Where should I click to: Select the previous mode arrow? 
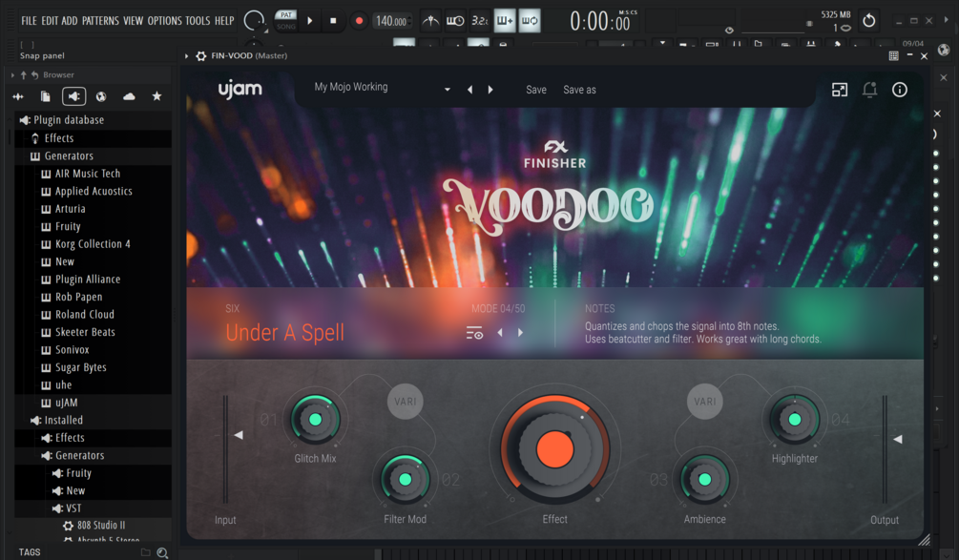click(500, 333)
